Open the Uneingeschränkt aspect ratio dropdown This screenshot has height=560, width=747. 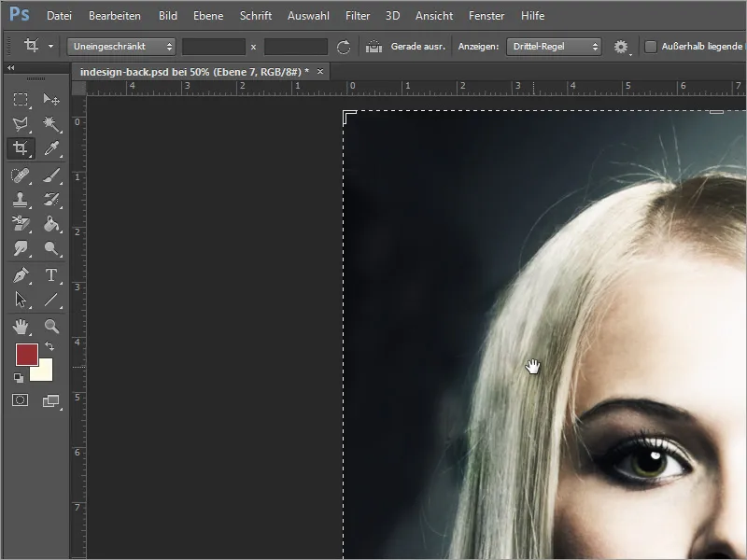(121, 47)
